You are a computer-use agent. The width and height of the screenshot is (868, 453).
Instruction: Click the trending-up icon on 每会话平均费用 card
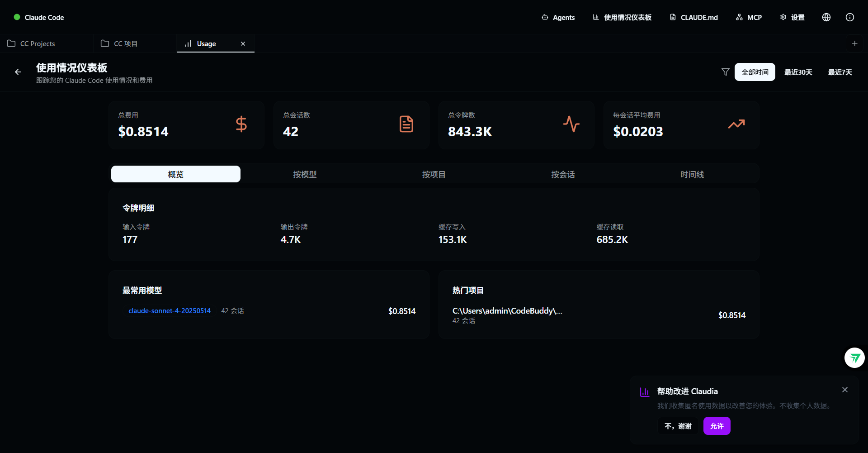(x=736, y=124)
